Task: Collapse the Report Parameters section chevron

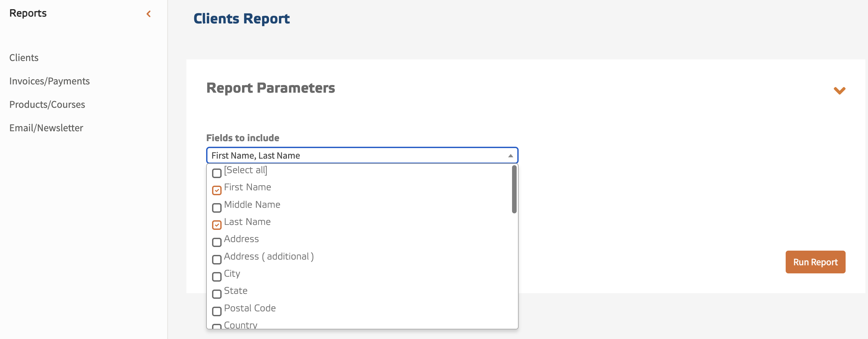Action: click(x=839, y=90)
